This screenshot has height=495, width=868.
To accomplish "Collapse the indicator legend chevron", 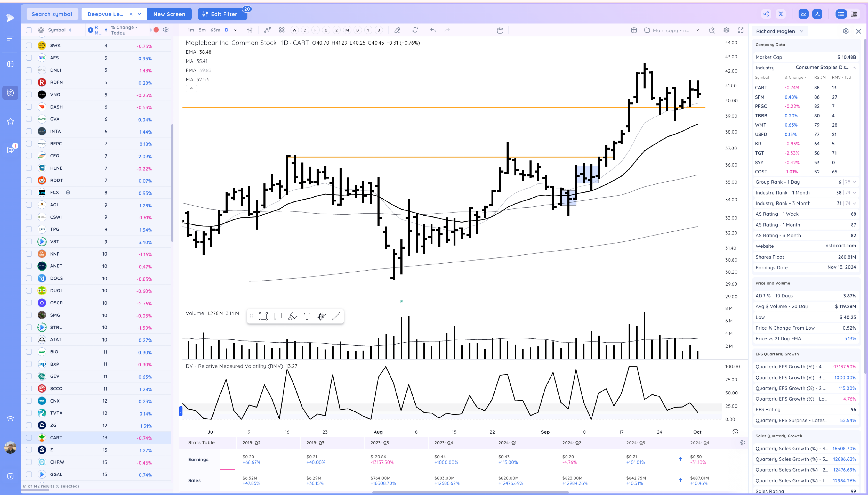I will coord(191,89).
